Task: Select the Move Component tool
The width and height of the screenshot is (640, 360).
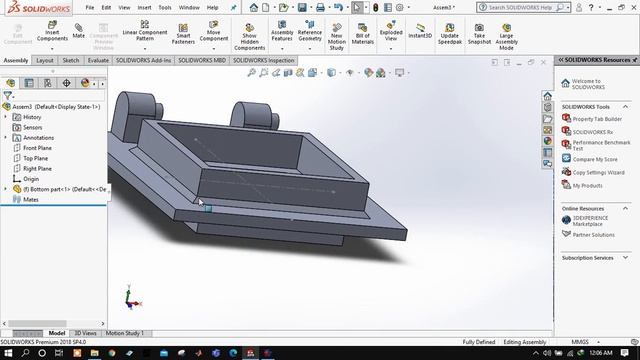Action: pyautogui.click(x=213, y=31)
